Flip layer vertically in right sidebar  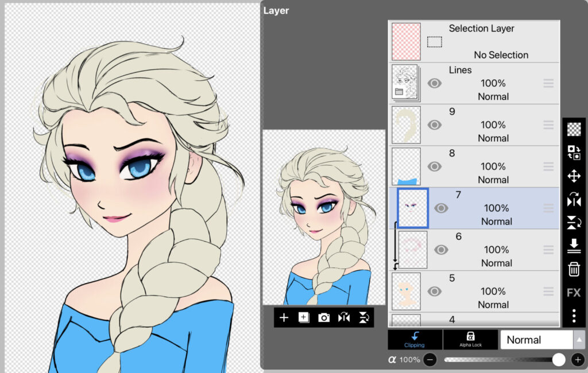point(574,222)
